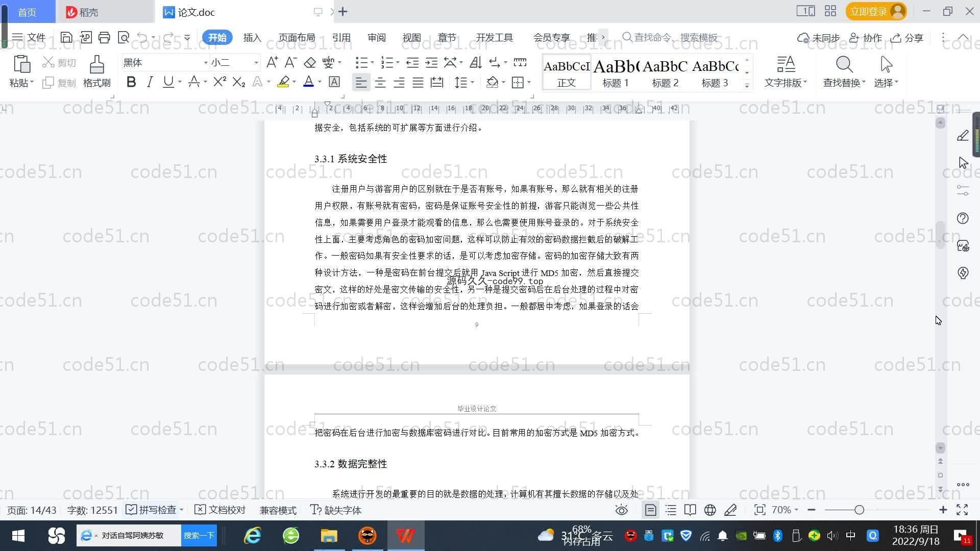Open help icon in right sidebar
980x551 pixels.
[x=963, y=218]
